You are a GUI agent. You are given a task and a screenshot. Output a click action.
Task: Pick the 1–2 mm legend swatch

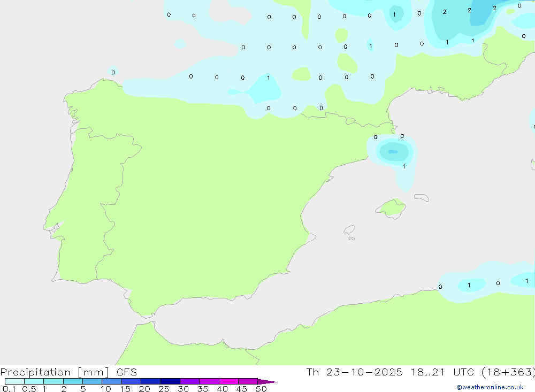click(x=53, y=381)
